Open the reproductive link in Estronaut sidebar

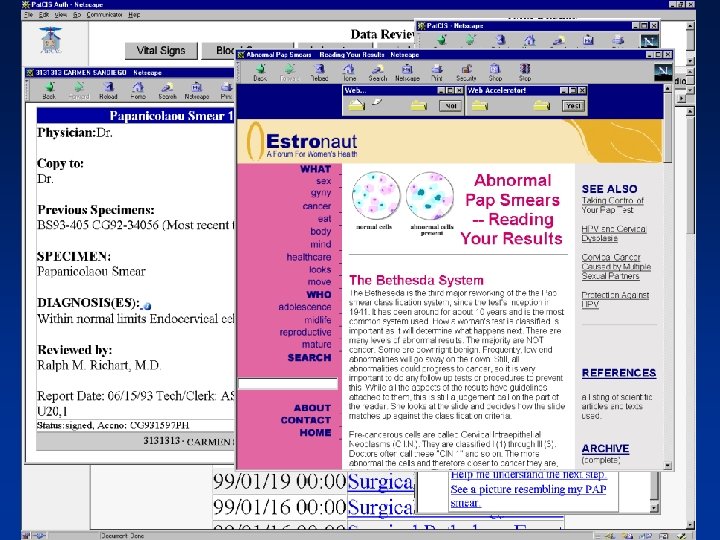click(305, 332)
